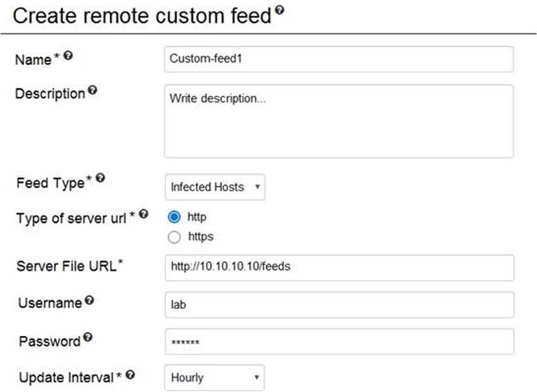Expand the Update Interval dropdown

215,378
